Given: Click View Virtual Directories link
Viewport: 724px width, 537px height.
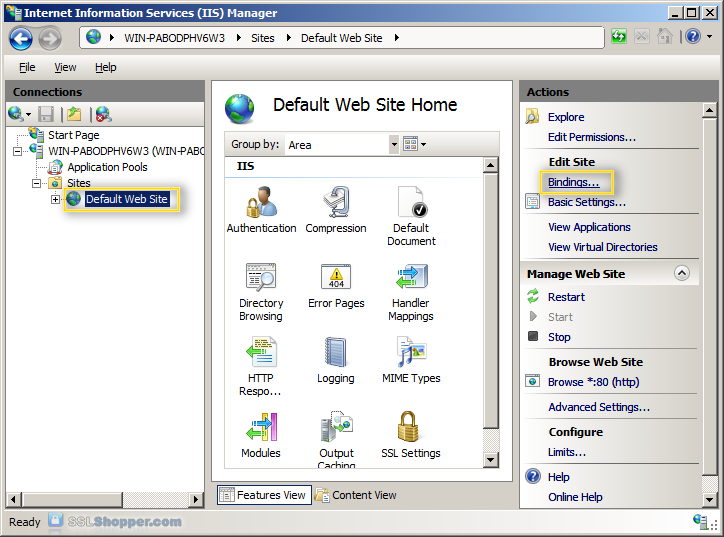Looking at the screenshot, I should [603, 247].
